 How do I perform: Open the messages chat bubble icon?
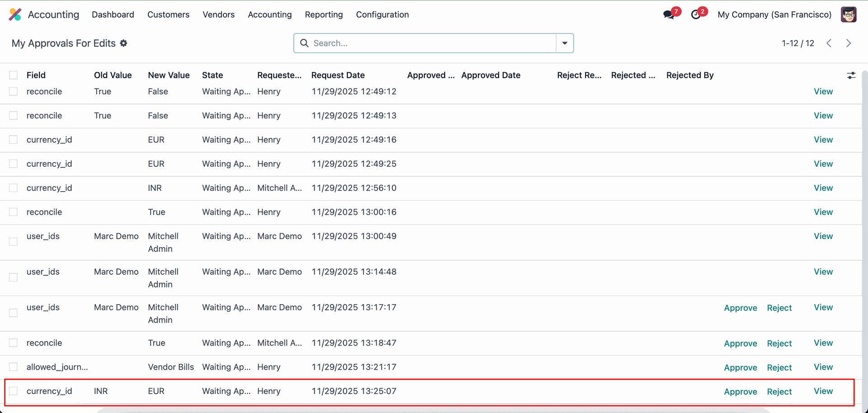pyautogui.click(x=669, y=14)
